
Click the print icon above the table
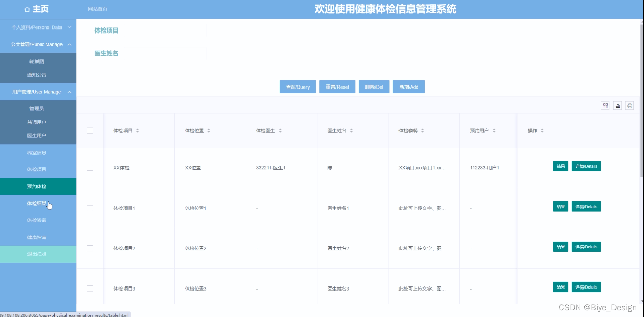coord(630,106)
